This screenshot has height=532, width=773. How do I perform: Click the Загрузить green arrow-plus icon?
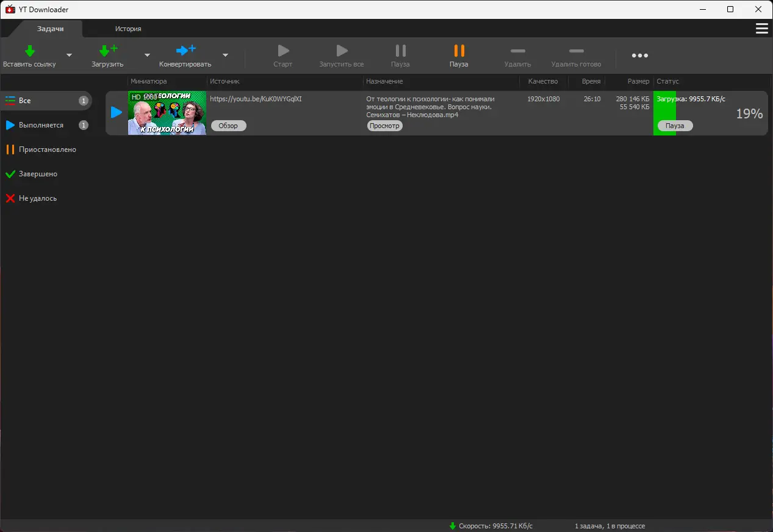(x=109, y=51)
